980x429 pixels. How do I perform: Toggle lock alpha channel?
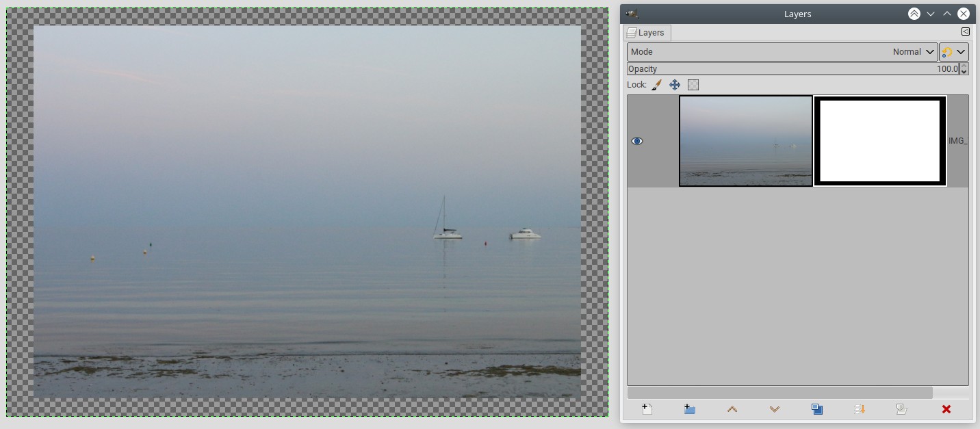693,85
